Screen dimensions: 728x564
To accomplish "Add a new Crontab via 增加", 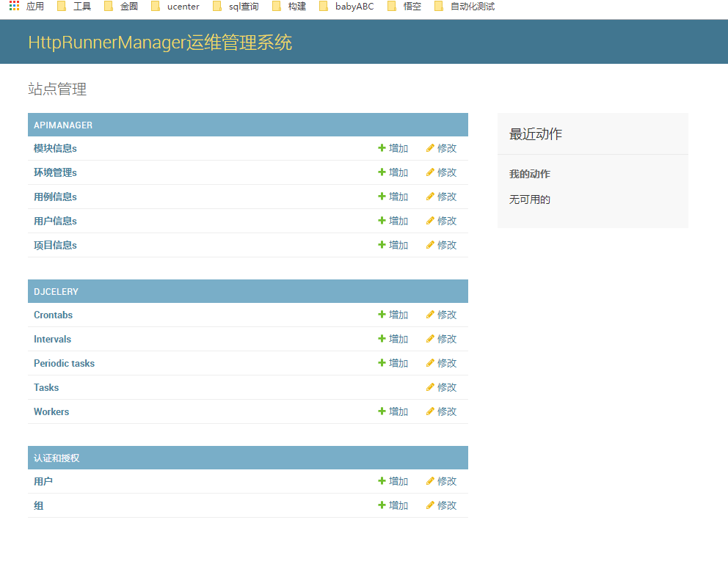I will tap(393, 315).
